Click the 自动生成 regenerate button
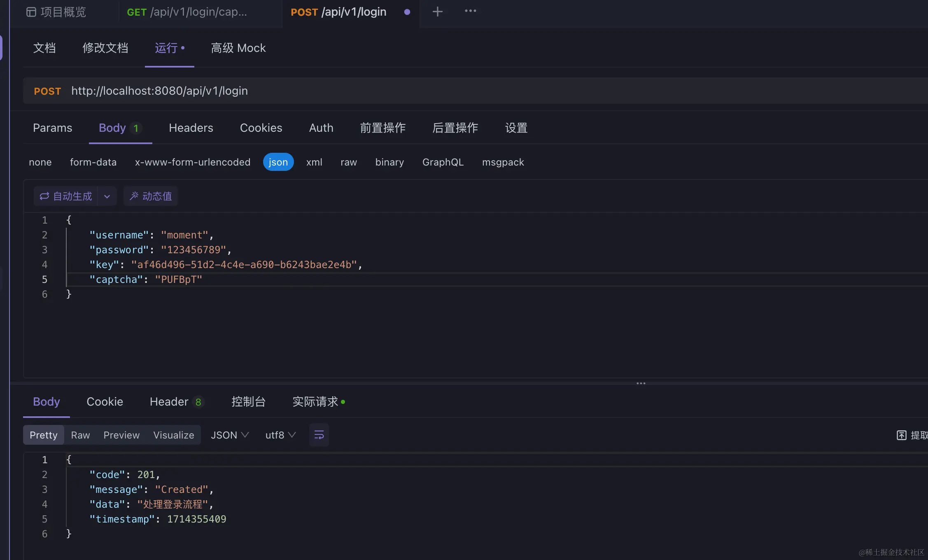This screenshot has height=560, width=928. 66,196
